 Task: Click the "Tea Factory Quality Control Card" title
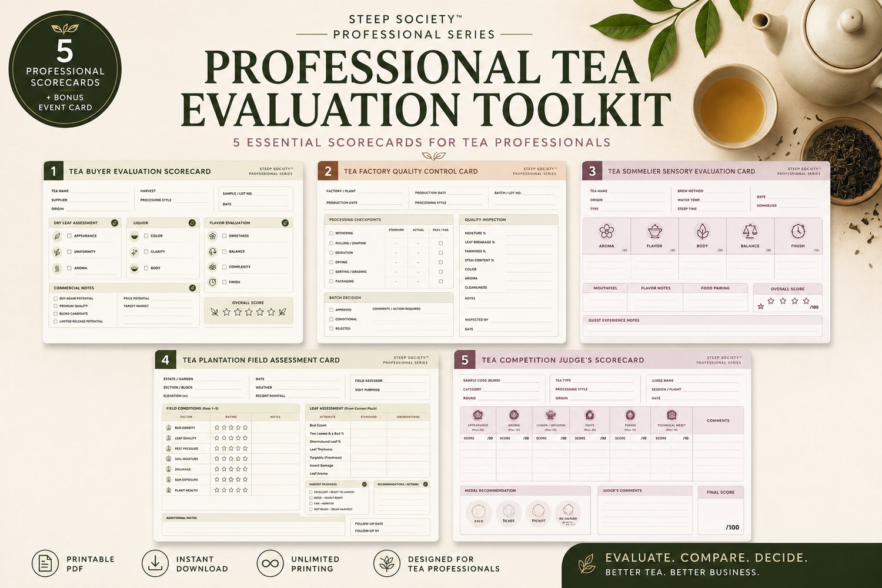(411, 172)
